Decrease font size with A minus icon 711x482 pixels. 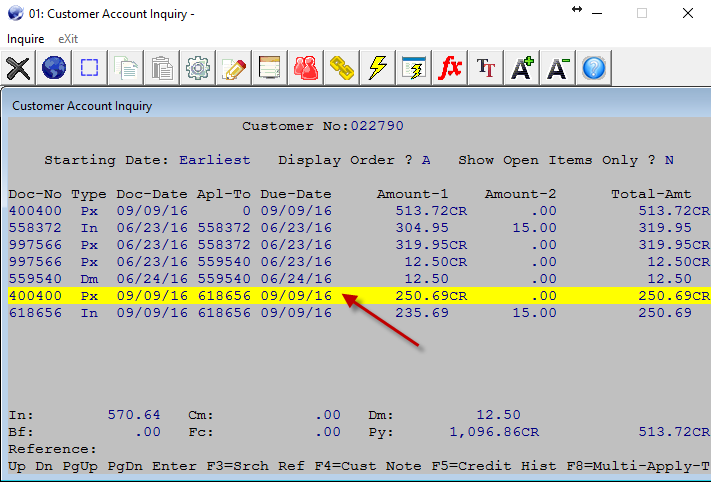558,68
